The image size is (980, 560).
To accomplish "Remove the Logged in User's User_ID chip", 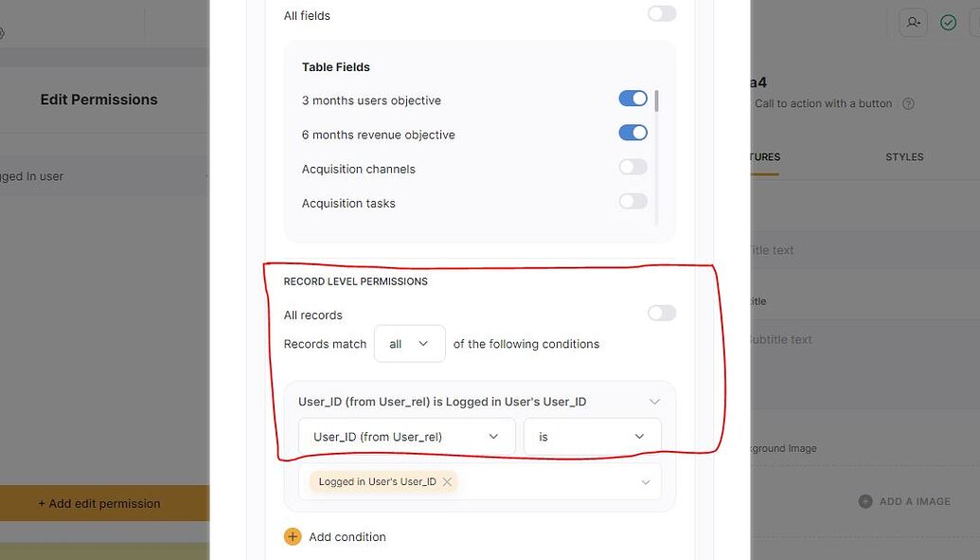I will click(446, 481).
